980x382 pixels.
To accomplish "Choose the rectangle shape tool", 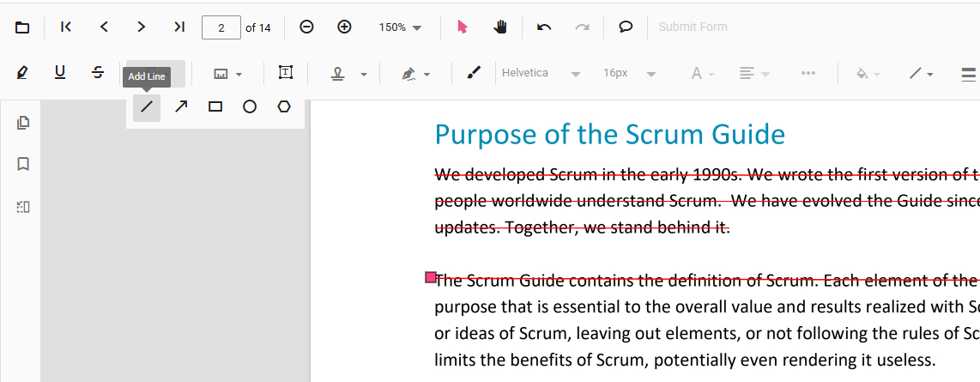I will (x=215, y=107).
